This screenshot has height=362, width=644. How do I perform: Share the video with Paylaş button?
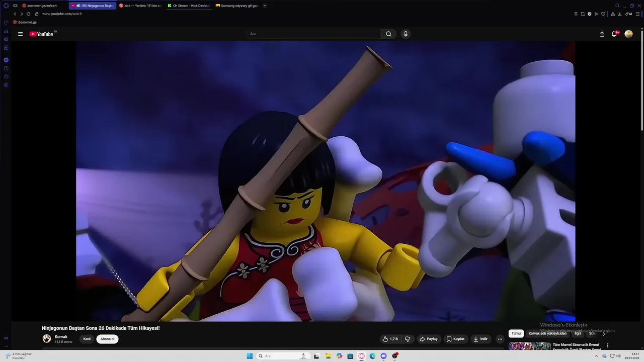click(429, 339)
